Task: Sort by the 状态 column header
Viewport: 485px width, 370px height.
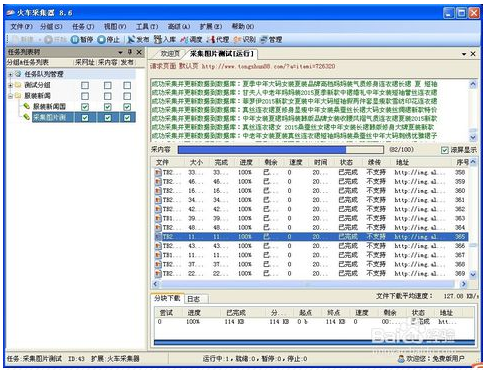Action: tap(346, 162)
